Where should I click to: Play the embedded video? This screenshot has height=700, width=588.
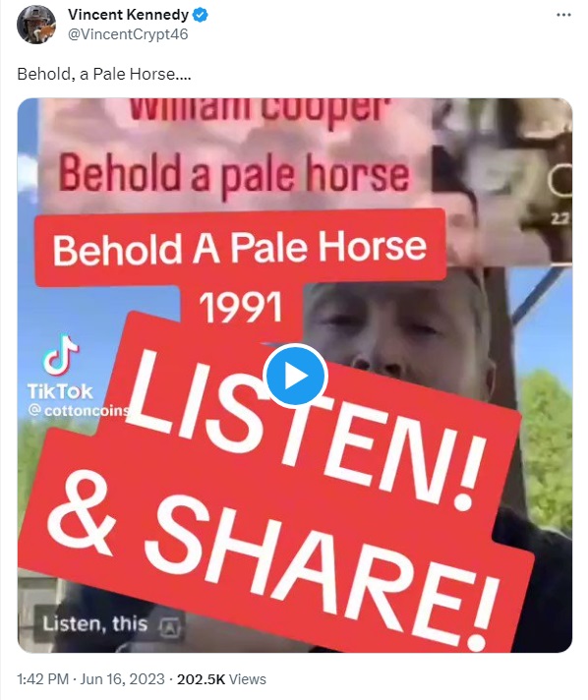pos(295,376)
